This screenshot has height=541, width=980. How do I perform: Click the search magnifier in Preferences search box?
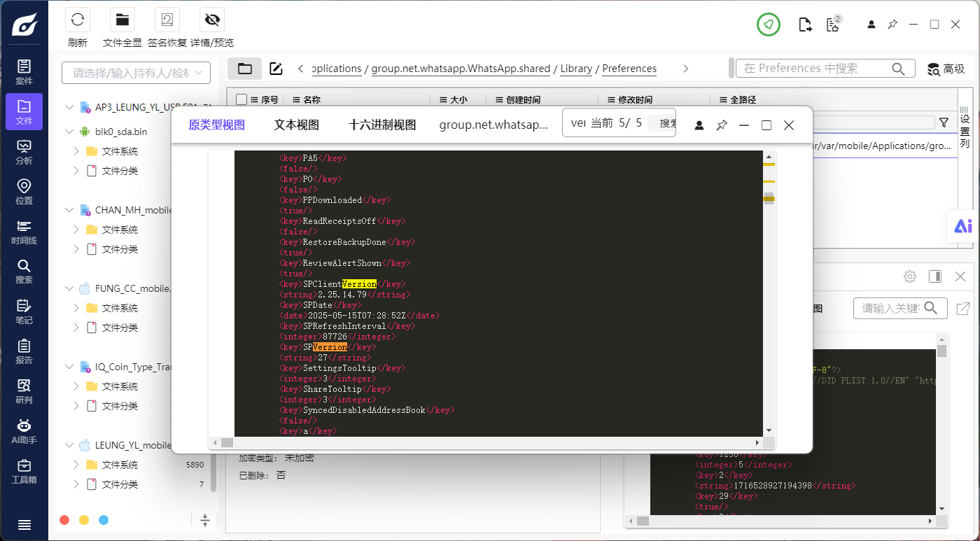coord(899,69)
